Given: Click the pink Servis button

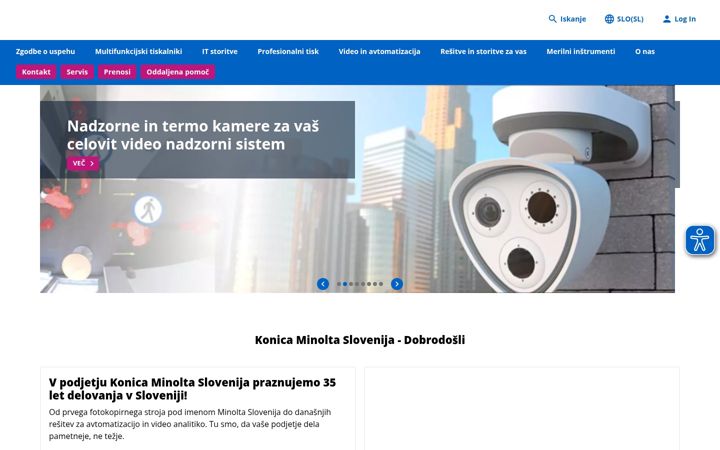Looking at the screenshot, I should click(x=77, y=72).
